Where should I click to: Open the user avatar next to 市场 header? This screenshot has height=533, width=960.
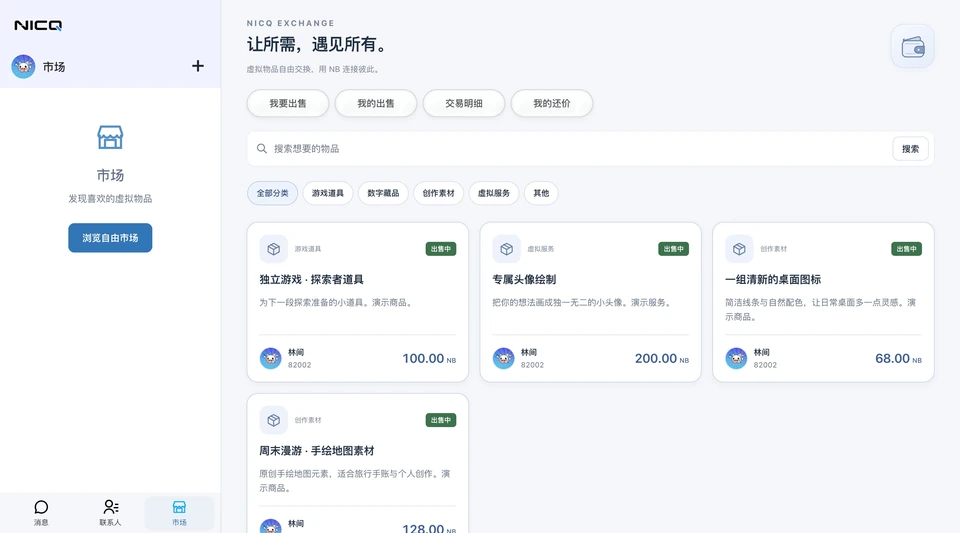coord(23,66)
